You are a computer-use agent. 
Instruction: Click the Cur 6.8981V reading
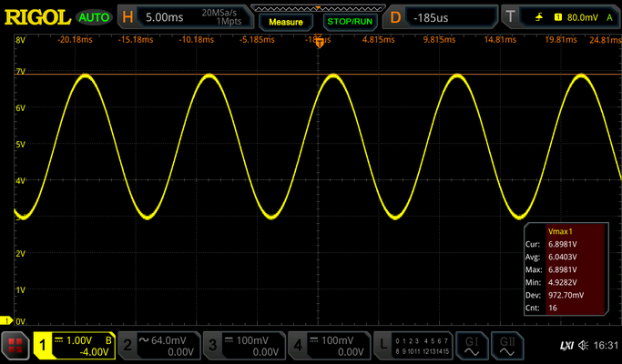click(563, 244)
